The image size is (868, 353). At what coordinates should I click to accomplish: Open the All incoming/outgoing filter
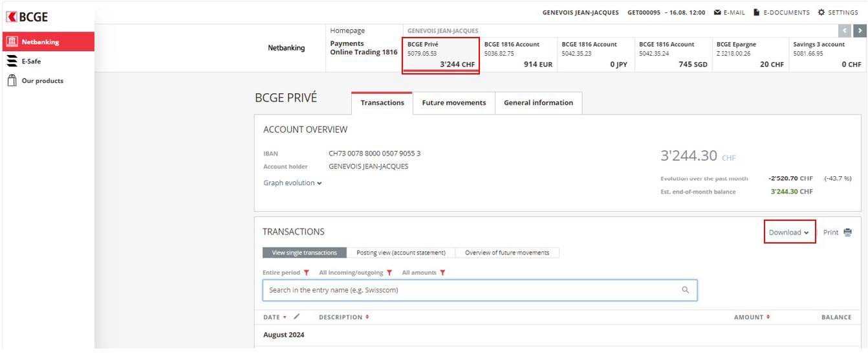point(356,273)
